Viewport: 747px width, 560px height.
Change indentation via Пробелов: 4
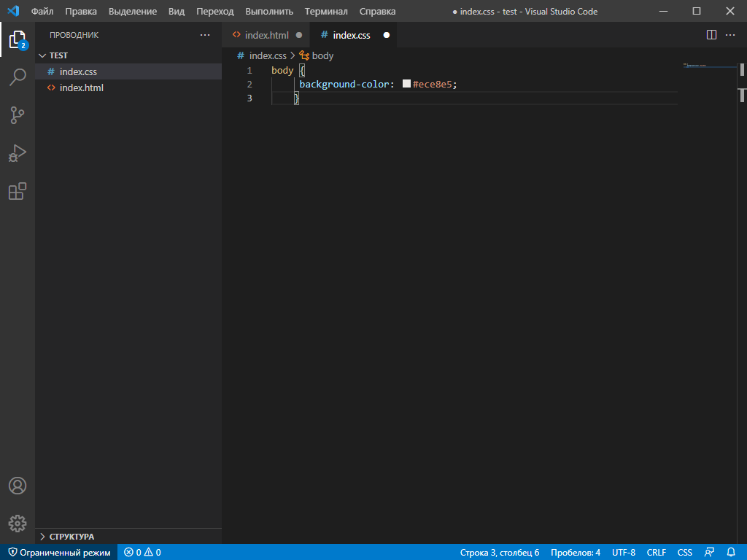576,553
